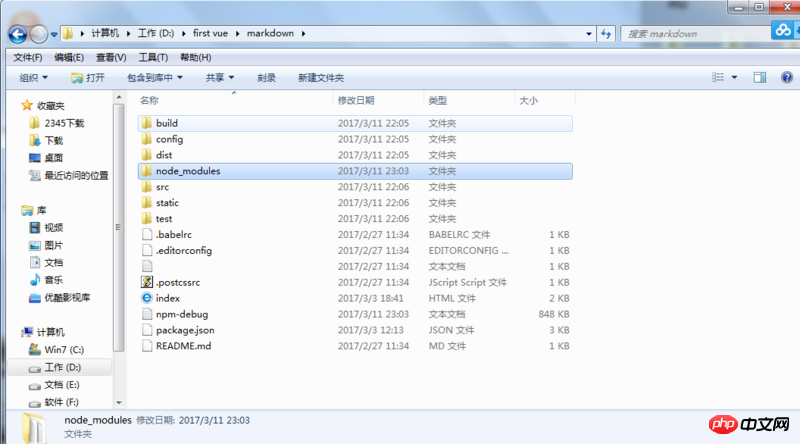Open the view options dropdown arrow
The height and width of the screenshot is (444, 800).
coord(734,78)
